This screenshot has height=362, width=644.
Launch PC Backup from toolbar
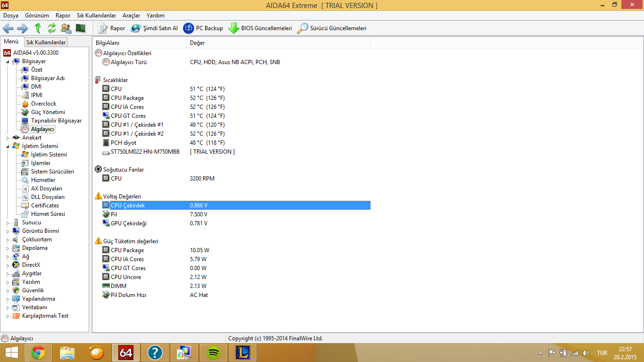tap(203, 28)
